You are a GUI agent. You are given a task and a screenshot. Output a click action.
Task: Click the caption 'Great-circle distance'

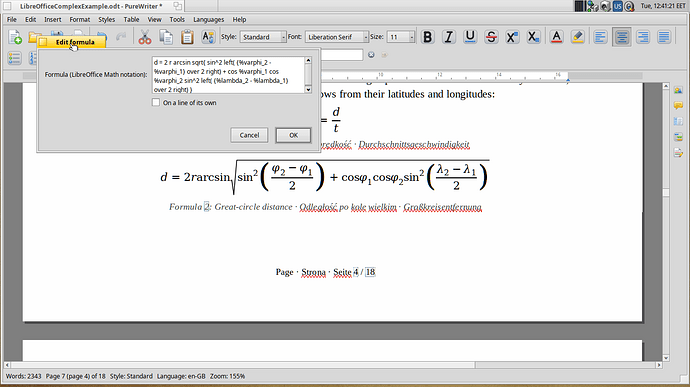pyautogui.click(x=253, y=206)
